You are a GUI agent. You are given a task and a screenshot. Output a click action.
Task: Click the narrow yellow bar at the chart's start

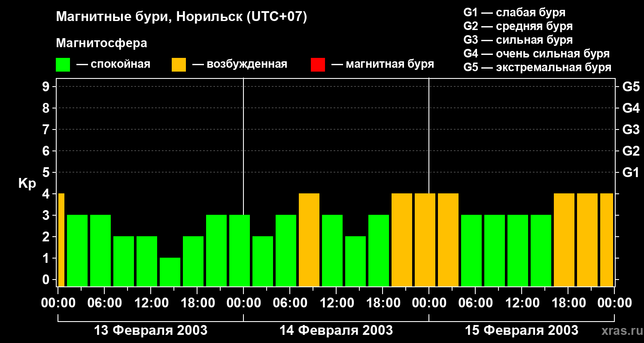[61, 240]
